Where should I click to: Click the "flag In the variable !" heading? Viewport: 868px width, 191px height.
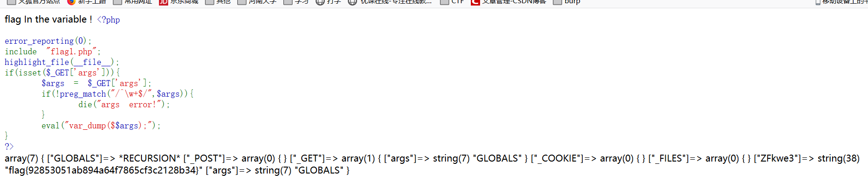(x=48, y=19)
